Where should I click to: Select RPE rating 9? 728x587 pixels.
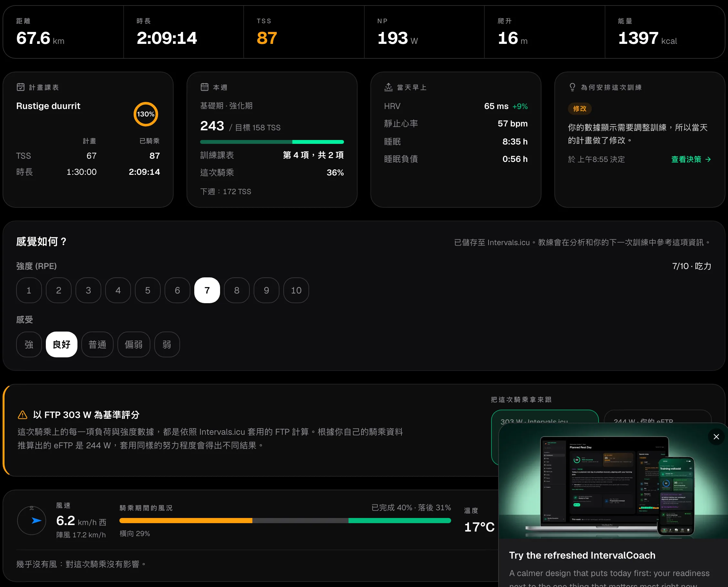[267, 290]
